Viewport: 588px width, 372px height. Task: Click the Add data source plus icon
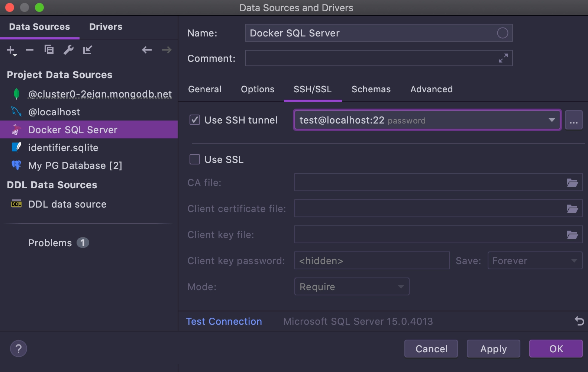tap(12, 50)
